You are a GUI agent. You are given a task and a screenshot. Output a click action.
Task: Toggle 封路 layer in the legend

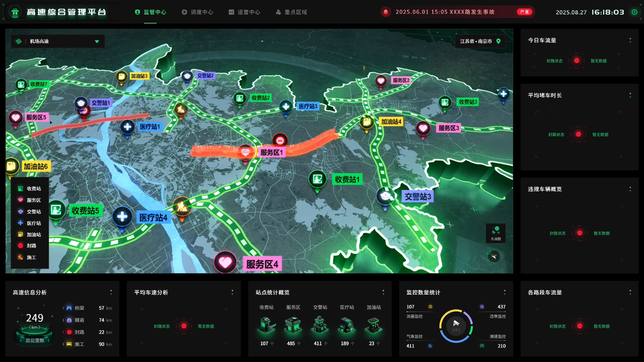(x=27, y=246)
